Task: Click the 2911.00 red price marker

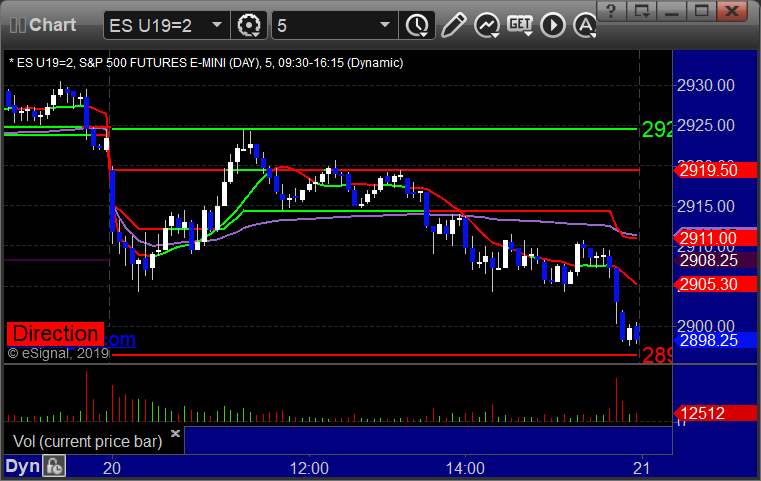Action: pos(715,238)
